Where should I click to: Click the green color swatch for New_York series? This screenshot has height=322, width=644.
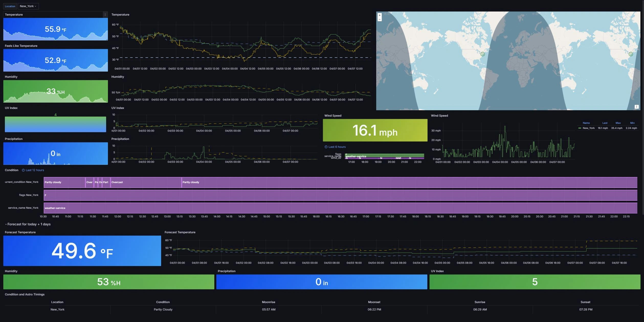click(x=580, y=128)
